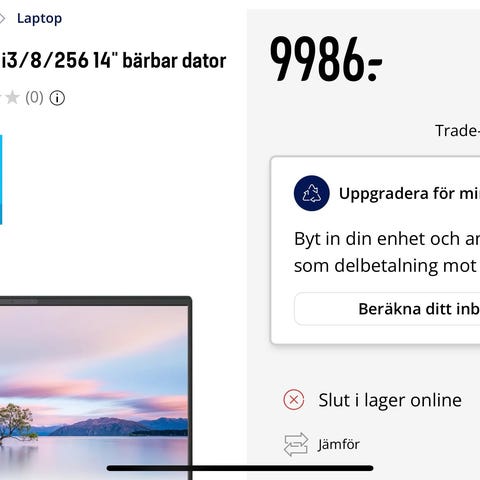The height and width of the screenshot is (480, 480).
Task: Tap the home indicator bar at the bottom
Action: [240, 468]
